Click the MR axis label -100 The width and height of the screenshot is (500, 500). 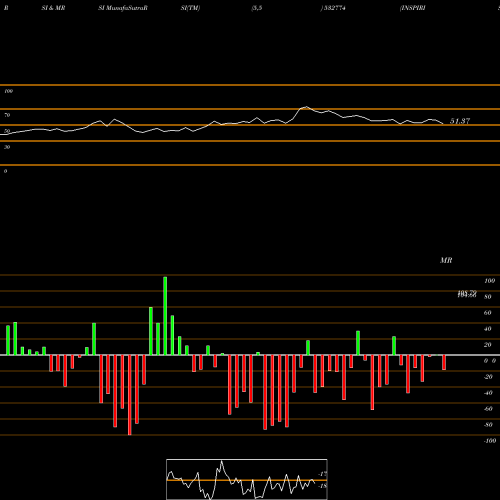click(490, 441)
